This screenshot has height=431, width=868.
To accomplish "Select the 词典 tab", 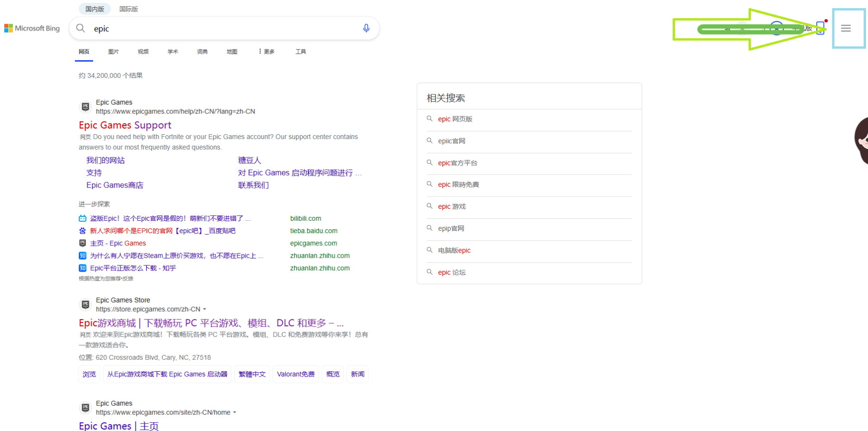I will point(202,51).
